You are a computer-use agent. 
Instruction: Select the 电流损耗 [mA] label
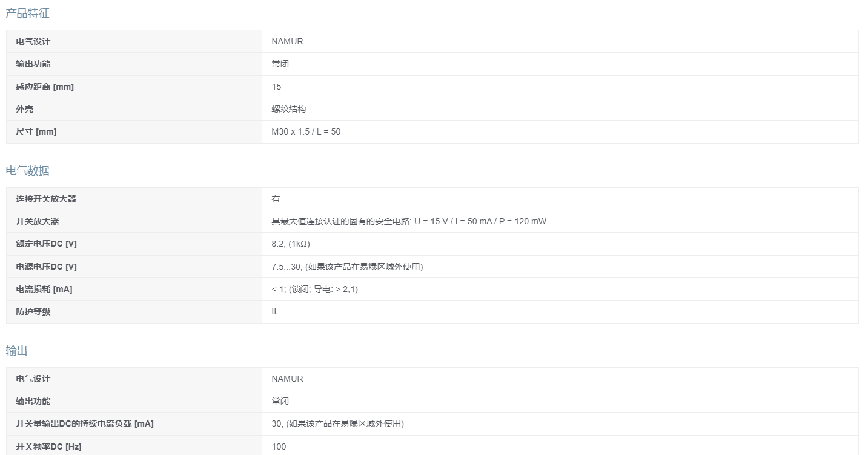pos(44,289)
